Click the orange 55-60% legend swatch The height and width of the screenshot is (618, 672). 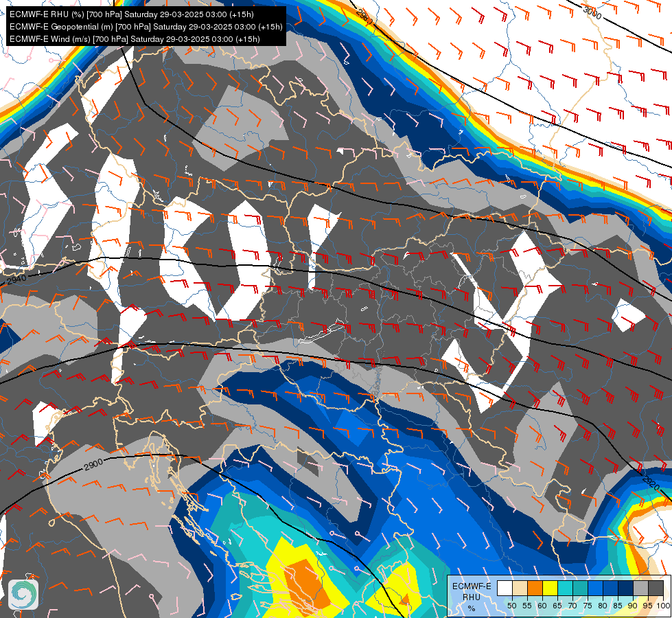pos(535,588)
